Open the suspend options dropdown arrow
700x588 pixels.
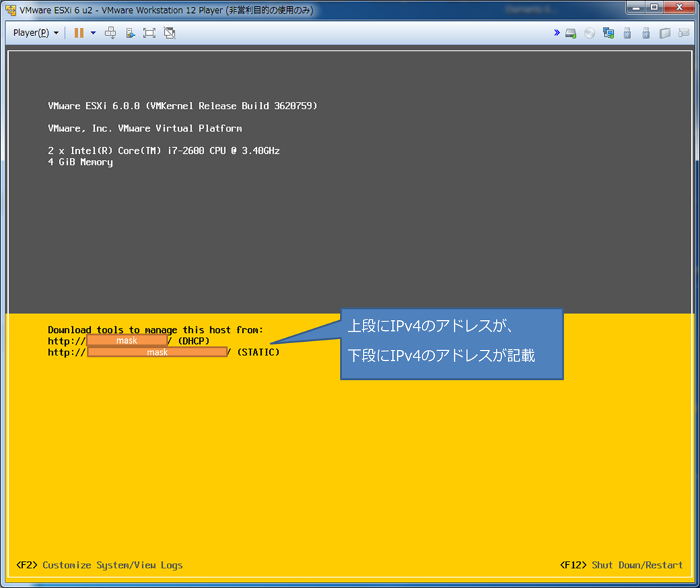tap(92, 33)
